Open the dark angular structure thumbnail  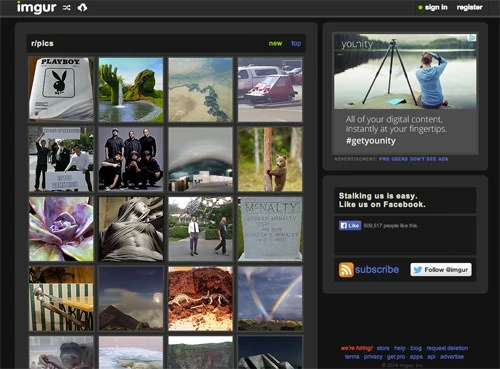(x=270, y=352)
